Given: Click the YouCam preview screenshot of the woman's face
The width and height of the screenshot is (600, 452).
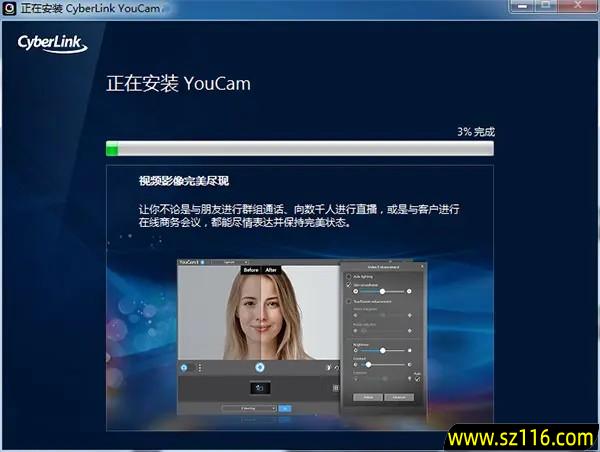Looking at the screenshot, I should pos(259,312).
